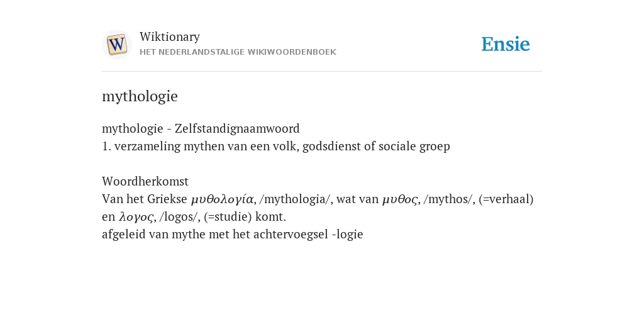The height and width of the screenshot is (322, 644).
Task: Click the Wiktionary source name
Action: (x=170, y=36)
